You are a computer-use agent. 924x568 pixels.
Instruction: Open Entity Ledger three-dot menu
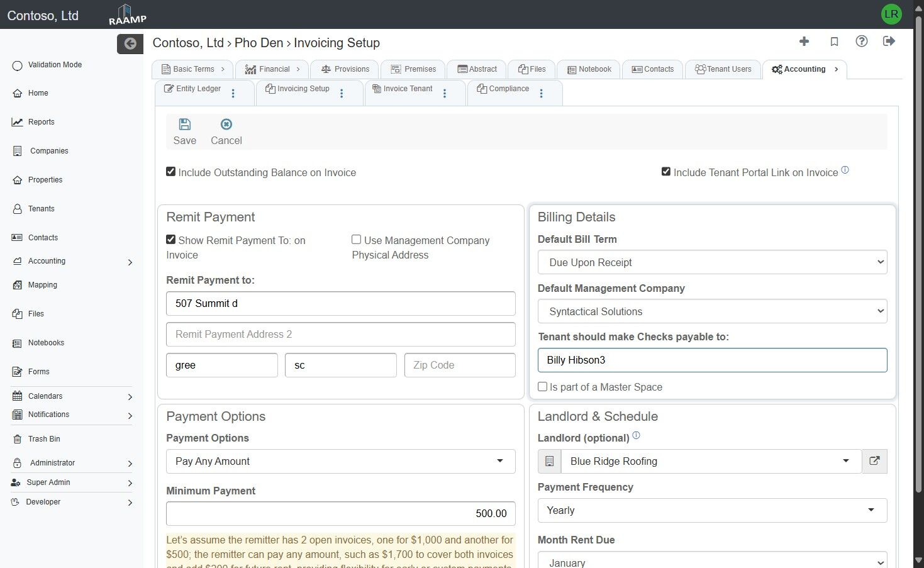click(x=233, y=93)
